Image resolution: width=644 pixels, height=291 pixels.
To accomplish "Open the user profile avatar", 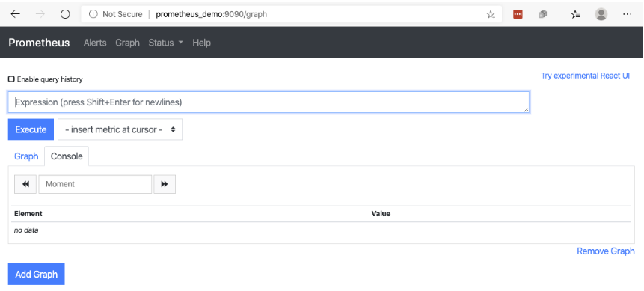I will [x=601, y=14].
